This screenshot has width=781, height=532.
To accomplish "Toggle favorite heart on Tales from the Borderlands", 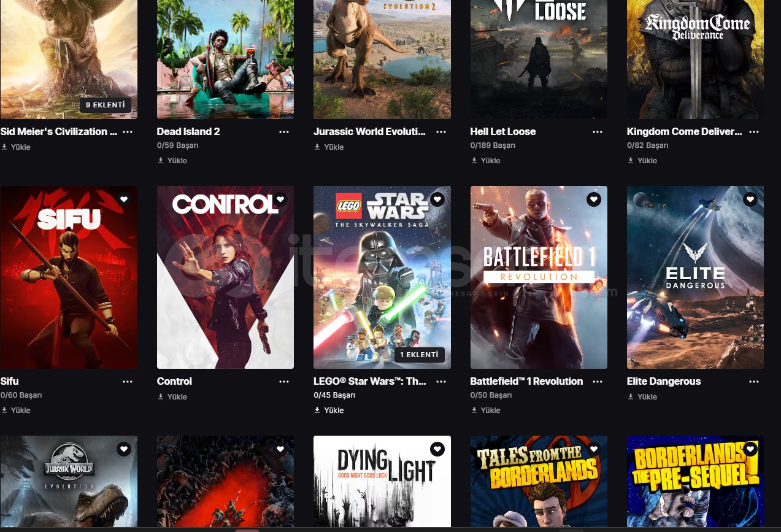I will tap(593, 449).
